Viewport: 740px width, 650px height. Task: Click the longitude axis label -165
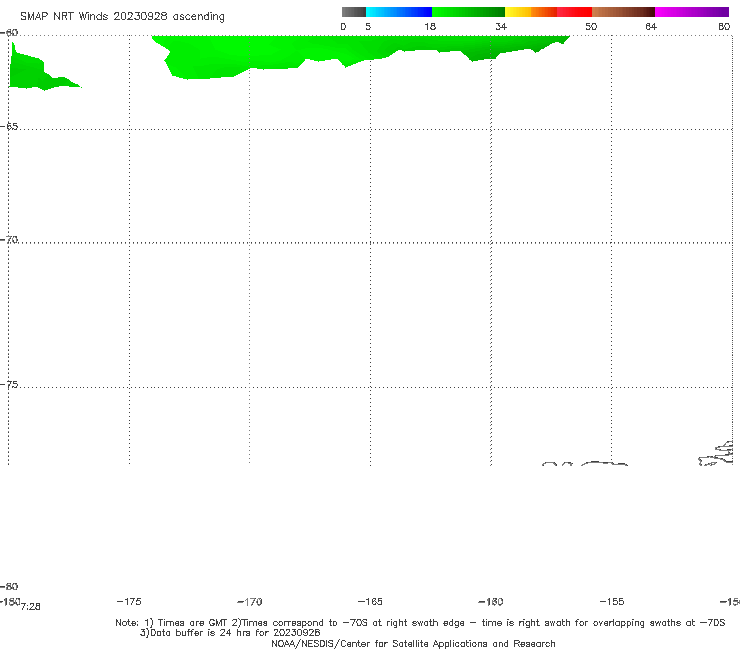370,601
